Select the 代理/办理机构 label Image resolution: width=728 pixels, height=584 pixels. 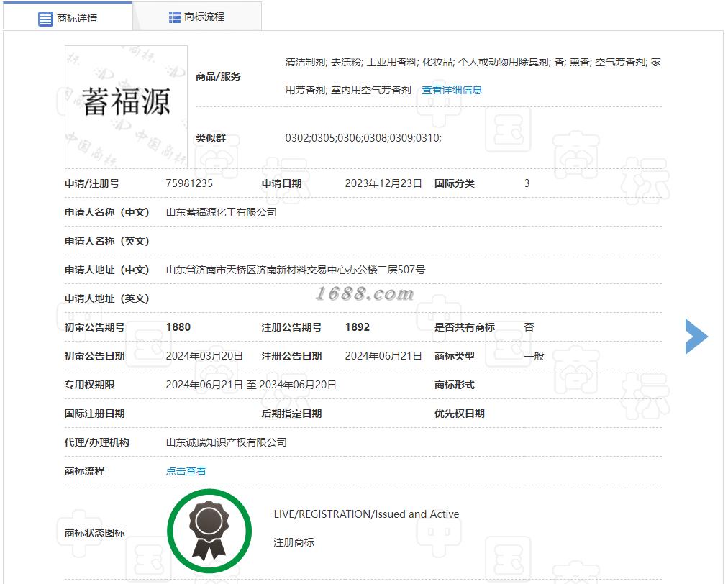(x=97, y=442)
